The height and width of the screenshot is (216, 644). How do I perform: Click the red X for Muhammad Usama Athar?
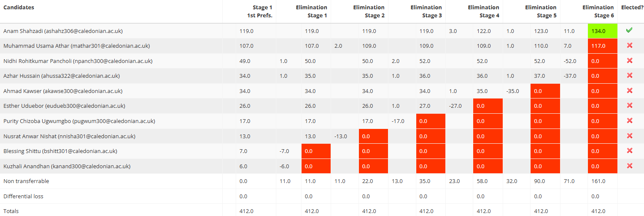(629, 46)
